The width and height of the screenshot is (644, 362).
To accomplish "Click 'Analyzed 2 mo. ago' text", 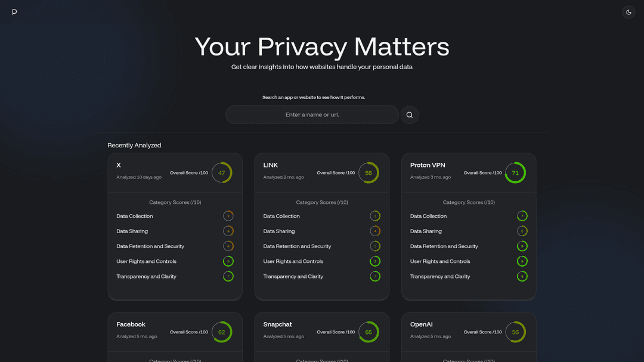I will 283,178.
